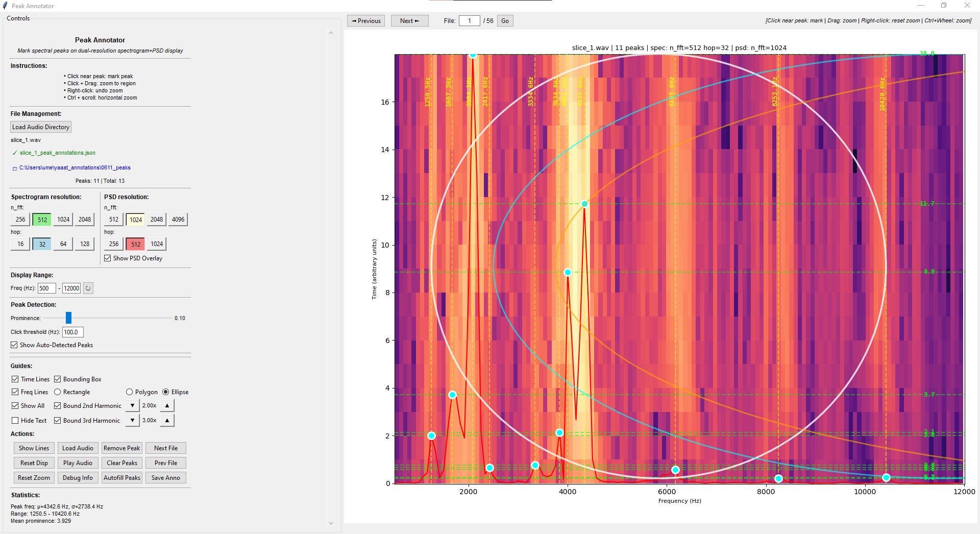
Task: Click the frequency range reset icon
Action: [x=88, y=288]
